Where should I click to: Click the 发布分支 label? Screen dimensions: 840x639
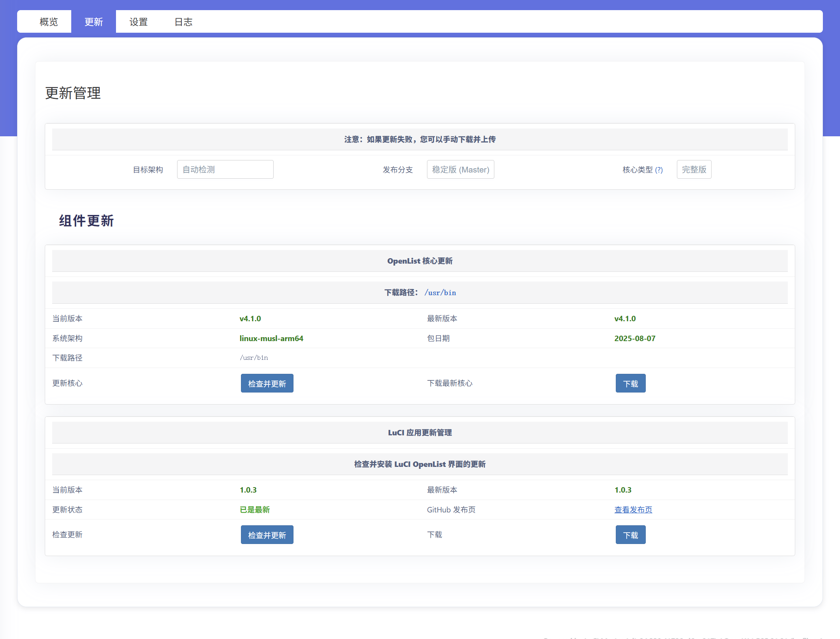click(x=397, y=170)
